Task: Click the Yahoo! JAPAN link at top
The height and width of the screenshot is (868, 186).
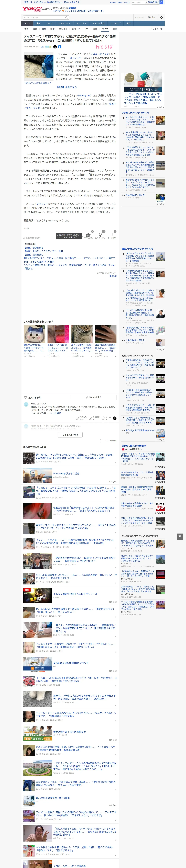Action: 116,2
